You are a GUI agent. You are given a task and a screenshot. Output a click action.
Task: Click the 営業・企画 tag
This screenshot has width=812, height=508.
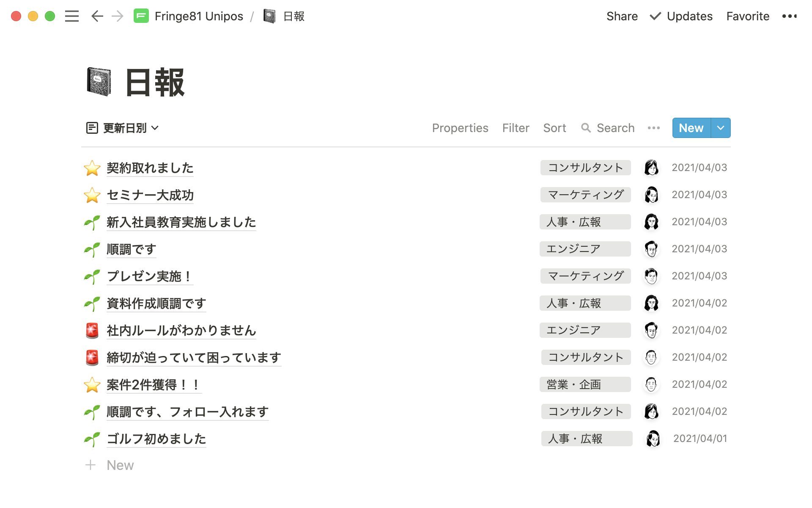click(x=585, y=384)
